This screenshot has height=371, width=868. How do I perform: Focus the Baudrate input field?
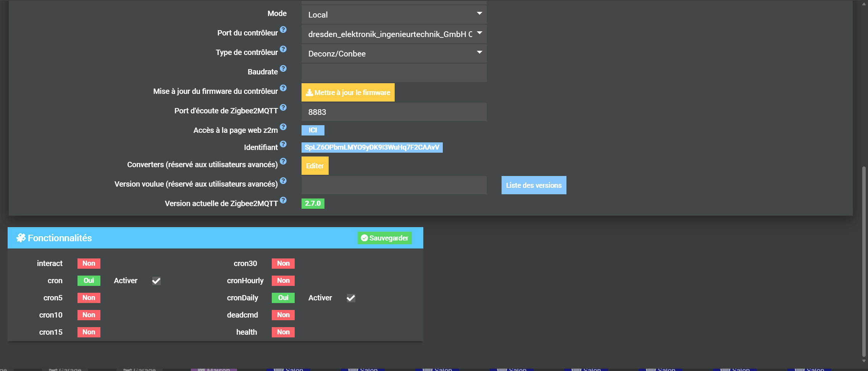[x=394, y=73]
